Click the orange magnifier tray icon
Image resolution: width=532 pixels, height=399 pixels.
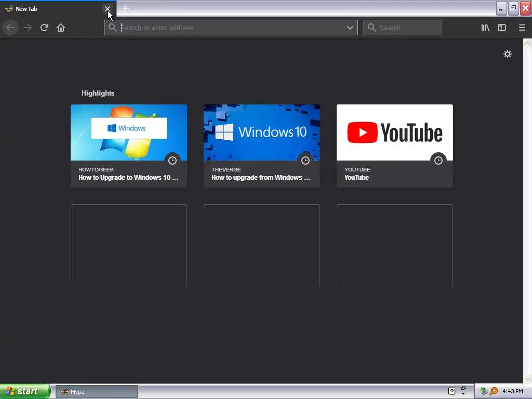[494, 391]
